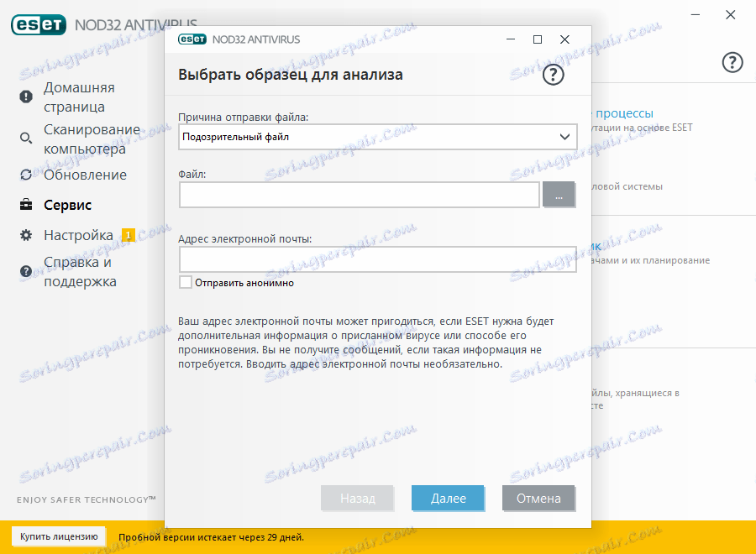756x554 pixels.
Task: Click the computer scan magnifier icon
Action: point(26,138)
